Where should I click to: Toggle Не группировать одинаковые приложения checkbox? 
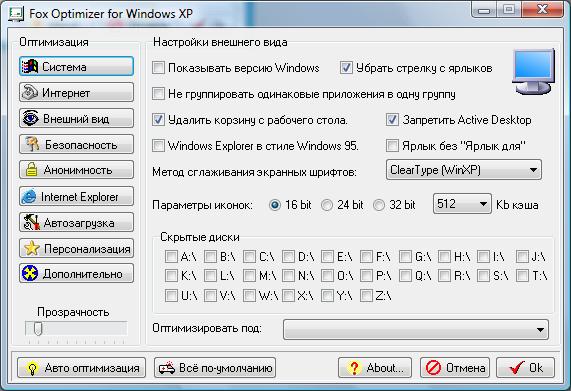pos(158,94)
